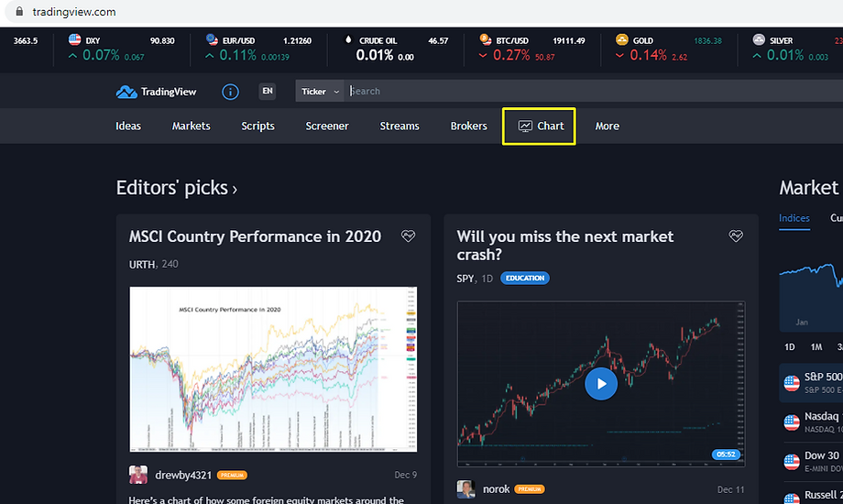Select the Indices tab in Market summary

[x=794, y=218]
